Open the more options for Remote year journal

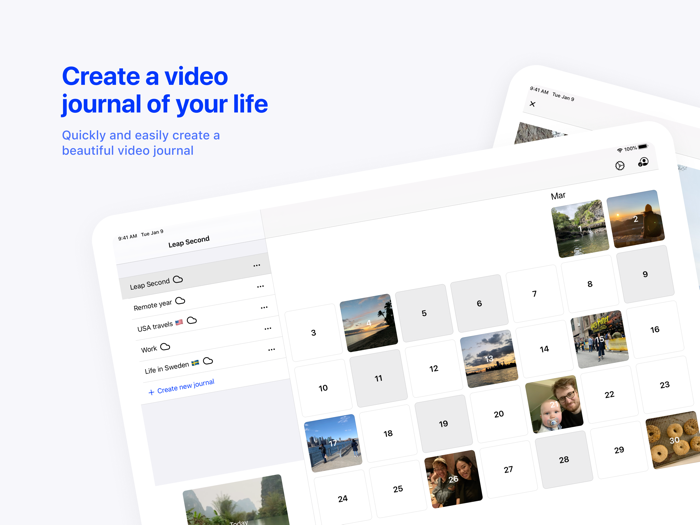pos(260,286)
